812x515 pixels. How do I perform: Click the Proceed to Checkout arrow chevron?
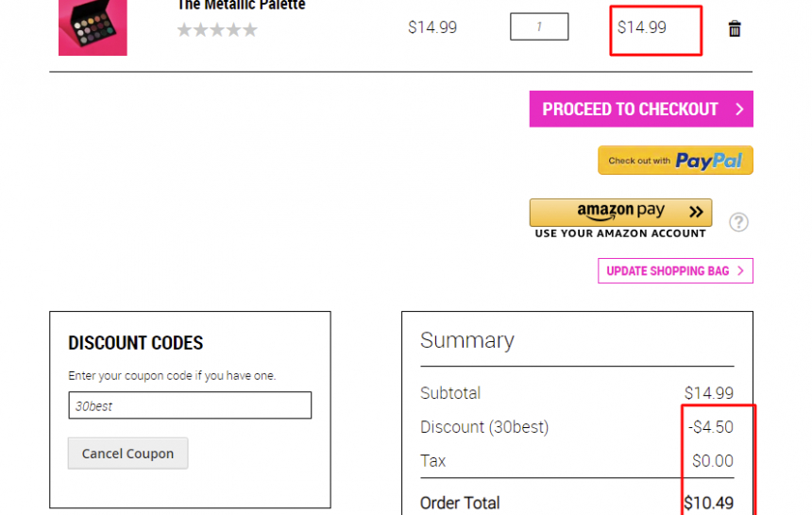coord(739,109)
